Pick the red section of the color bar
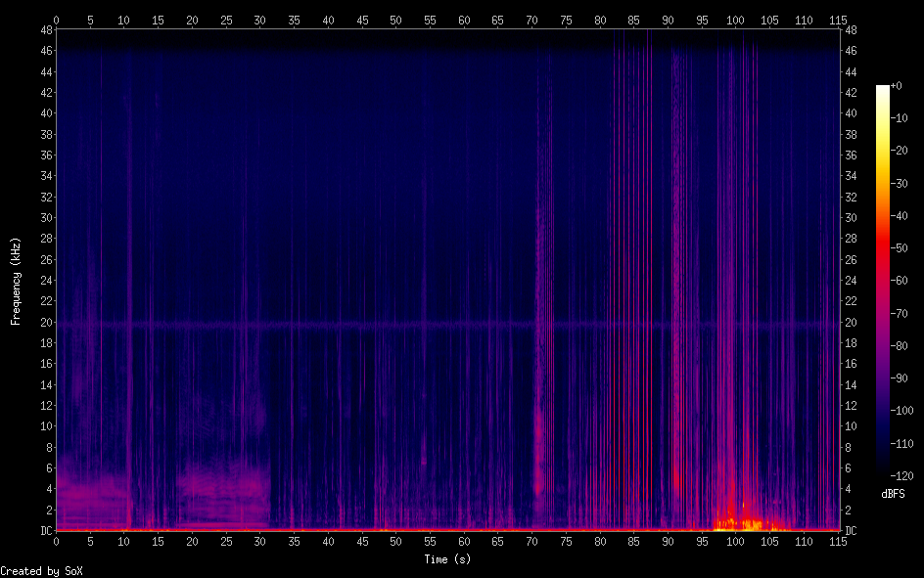The height and width of the screenshot is (578, 924). coord(883,245)
